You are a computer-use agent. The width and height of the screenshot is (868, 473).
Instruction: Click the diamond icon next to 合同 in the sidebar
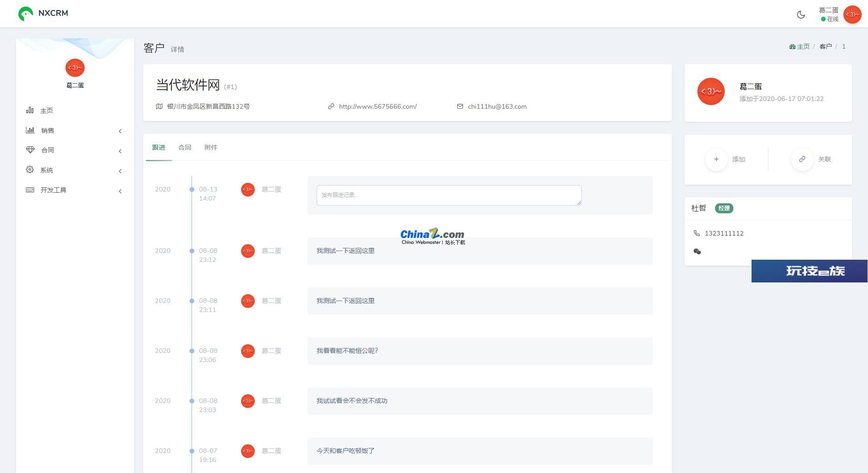pyautogui.click(x=30, y=150)
